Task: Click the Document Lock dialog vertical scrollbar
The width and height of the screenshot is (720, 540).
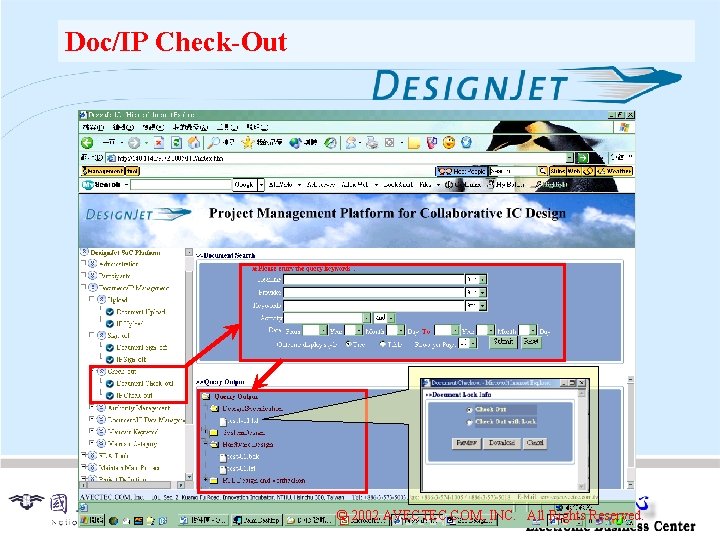Action: (x=582, y=440)
